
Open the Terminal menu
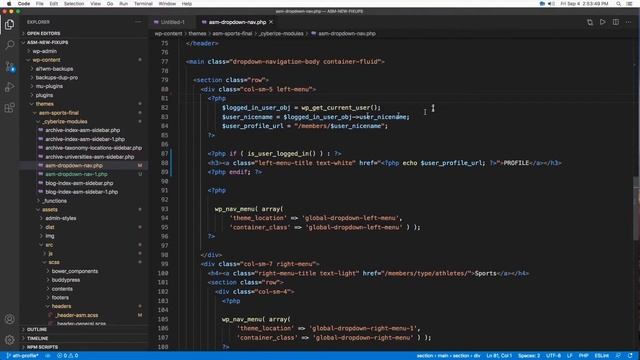pyautogui.click(x=143, y=4)
